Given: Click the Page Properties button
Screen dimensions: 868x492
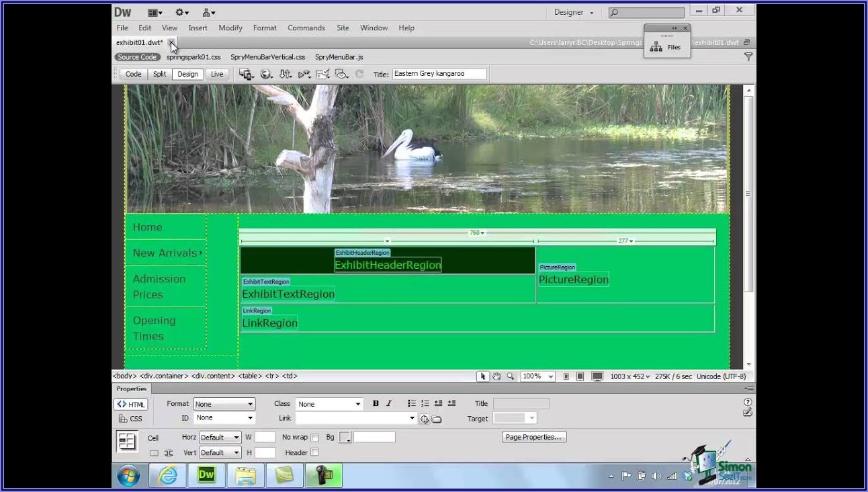Looking at the screenshot, I should pos(534,437).
